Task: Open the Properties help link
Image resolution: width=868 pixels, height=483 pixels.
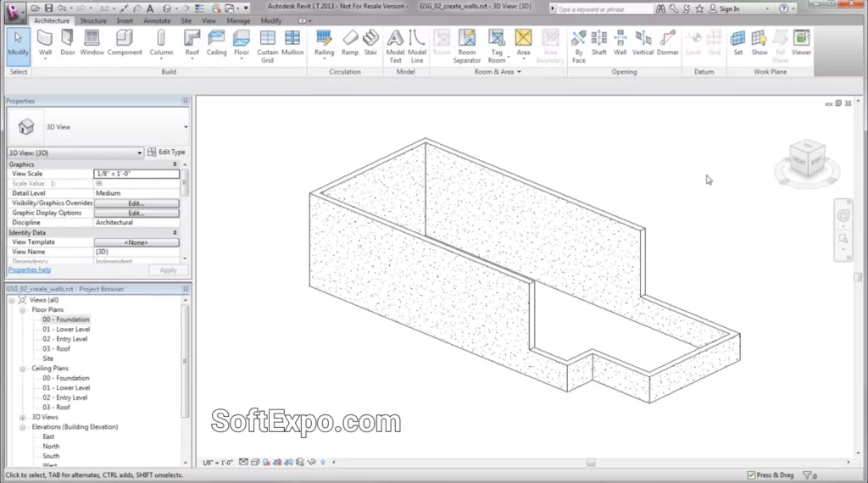Action: 30,270
